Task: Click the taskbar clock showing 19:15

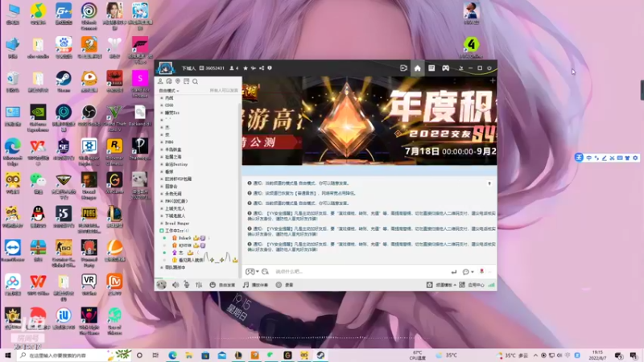Action: point(597,355)
